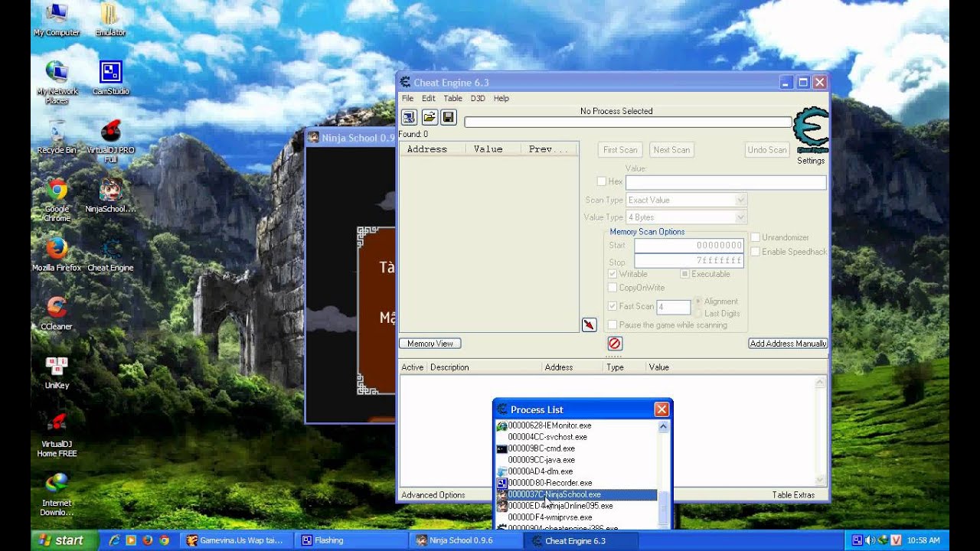Open the CamStudio desktop icon

point(111,79)
